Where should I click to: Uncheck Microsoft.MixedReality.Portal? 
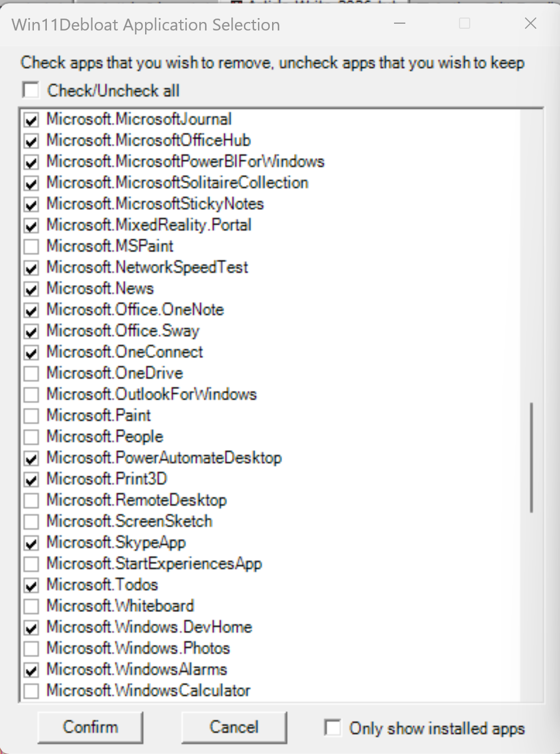pos(32,226)
